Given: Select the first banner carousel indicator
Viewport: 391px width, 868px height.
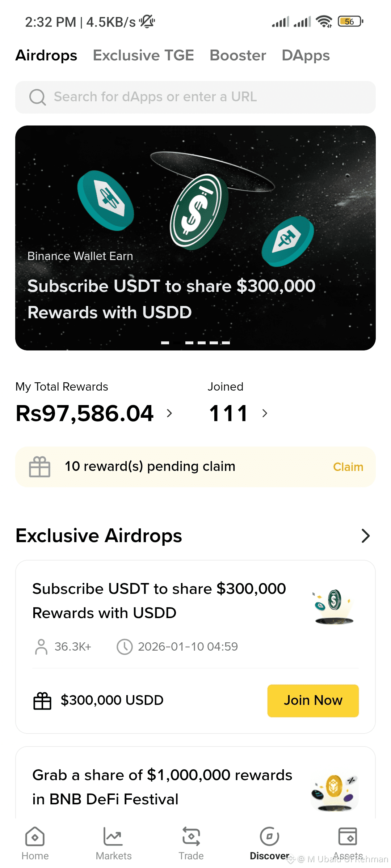Looking at the screenshot, I should click(x=165, y=342).
